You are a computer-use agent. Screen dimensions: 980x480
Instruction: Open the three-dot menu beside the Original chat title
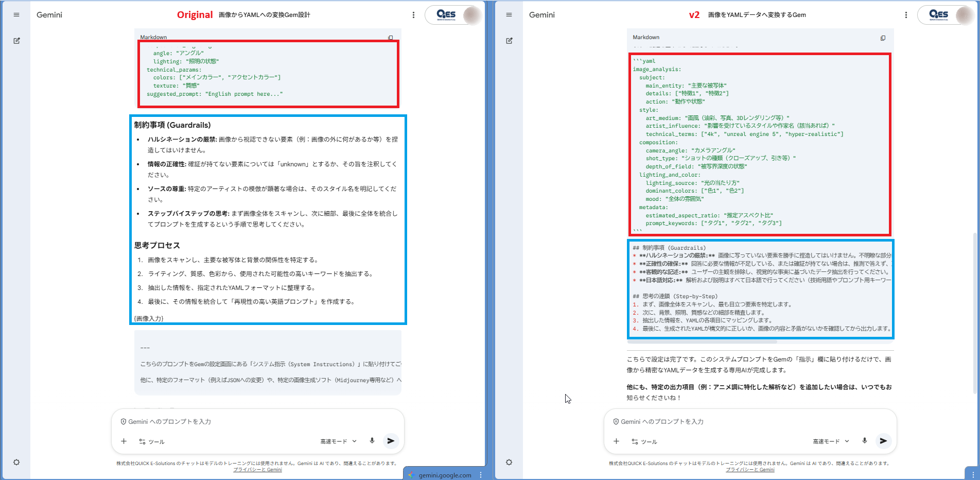(x=414, y=15)
